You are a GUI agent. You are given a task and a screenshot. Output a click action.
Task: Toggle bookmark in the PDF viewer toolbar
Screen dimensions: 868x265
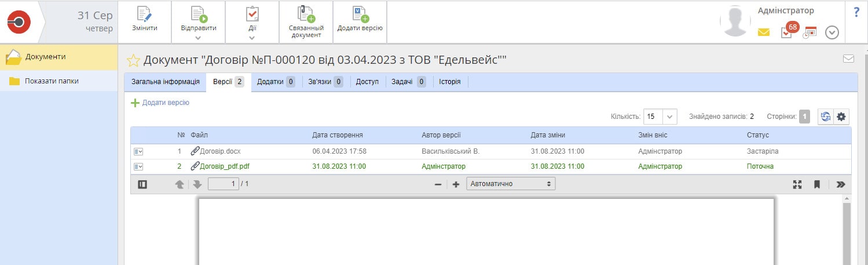817,184
